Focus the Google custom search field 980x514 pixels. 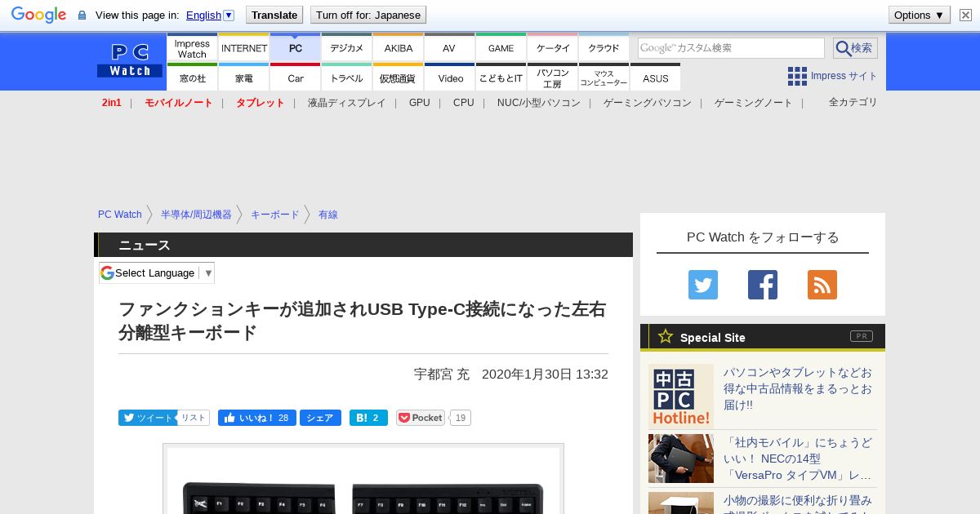pyautogui.click(x=731, y=48)
